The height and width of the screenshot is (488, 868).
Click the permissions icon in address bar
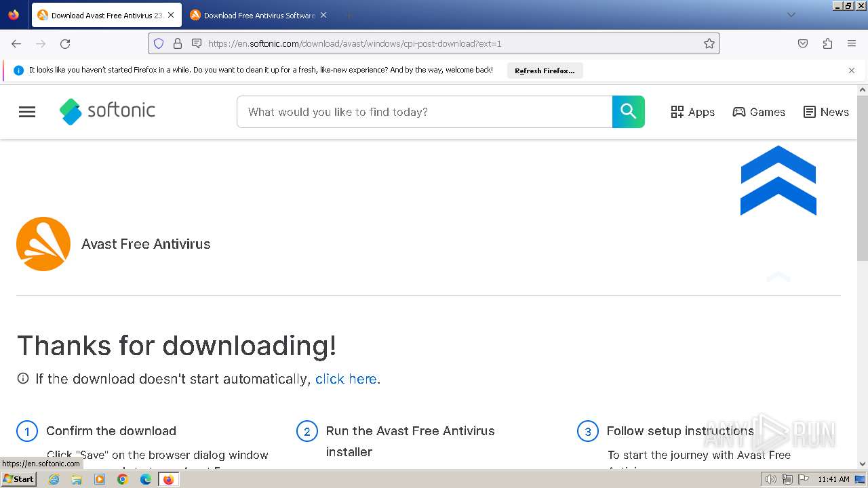coord(197,43)
